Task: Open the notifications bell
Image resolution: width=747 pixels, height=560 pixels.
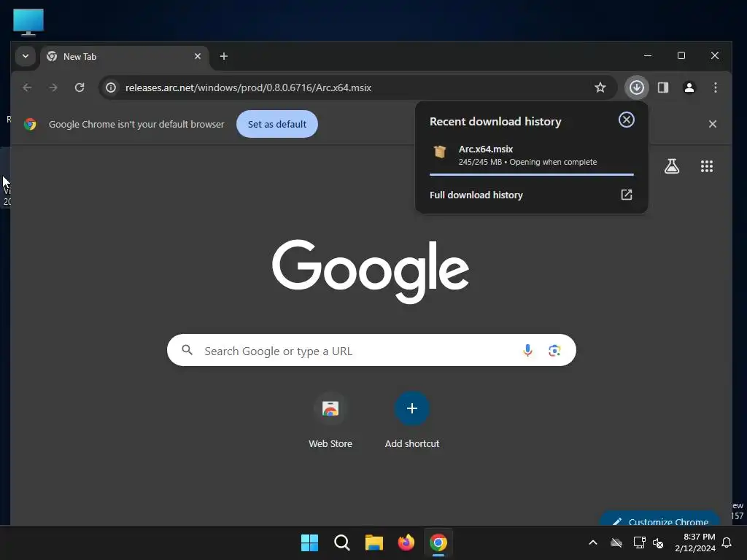Action: 727,542
